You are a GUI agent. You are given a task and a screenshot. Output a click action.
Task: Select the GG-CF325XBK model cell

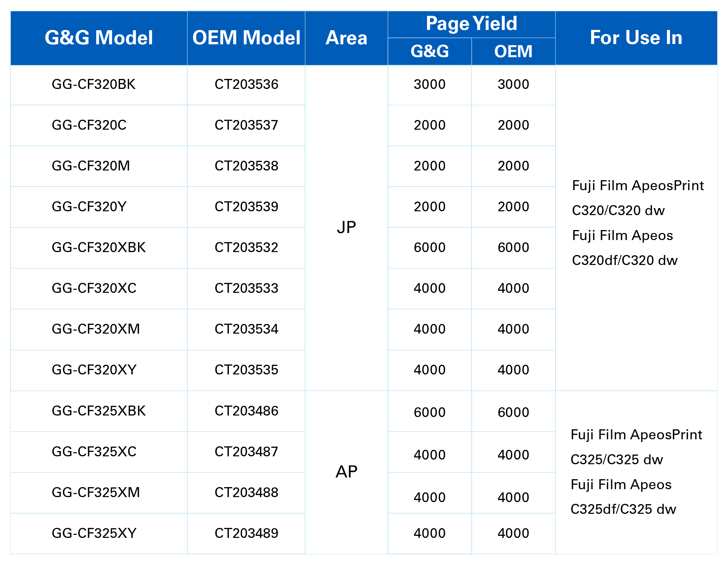(99, 411)
